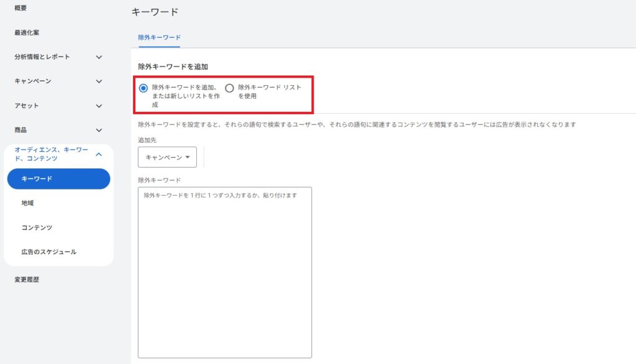
Task: Open 広告のスケジュール sidebar item
Action: [48, 252]
